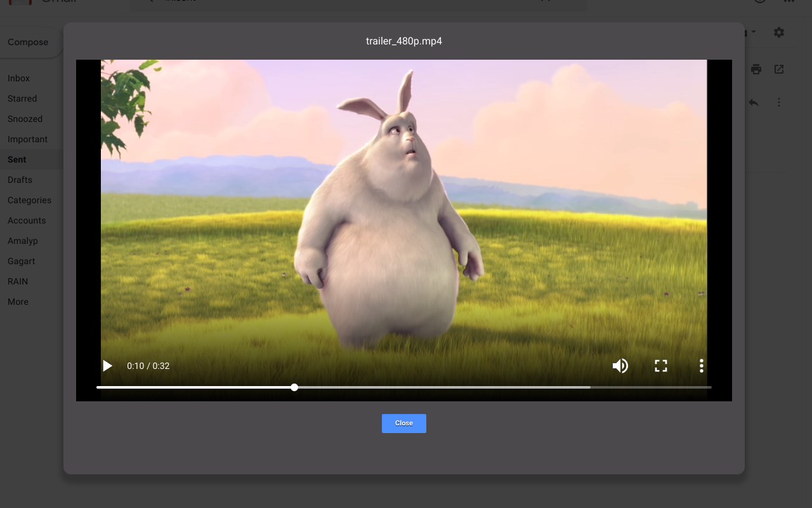The image size is (812, 508).
Task: Expand the Categories section
Action: coord(29,200)
